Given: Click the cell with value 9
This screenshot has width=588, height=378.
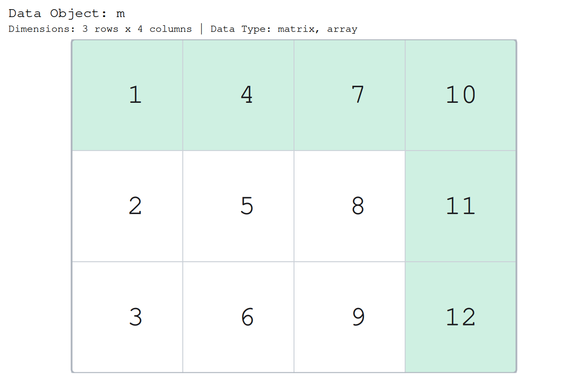Looking at the screenshot, I should coord(350,317).
